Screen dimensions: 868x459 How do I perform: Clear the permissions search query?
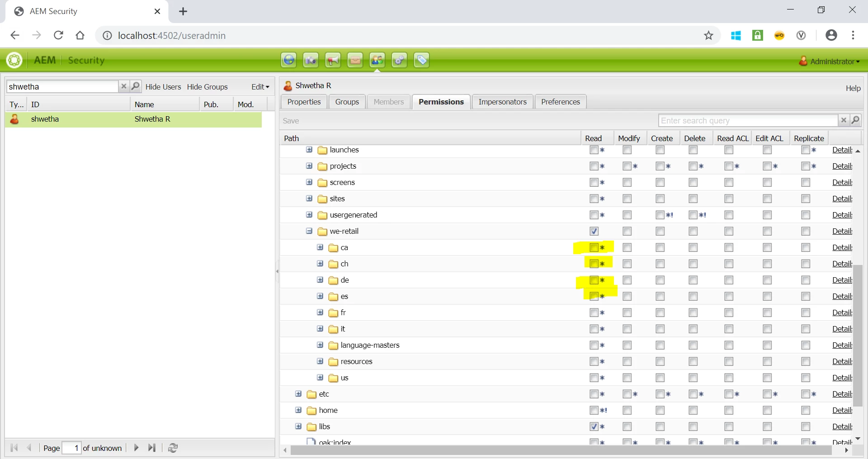[844, 120]
